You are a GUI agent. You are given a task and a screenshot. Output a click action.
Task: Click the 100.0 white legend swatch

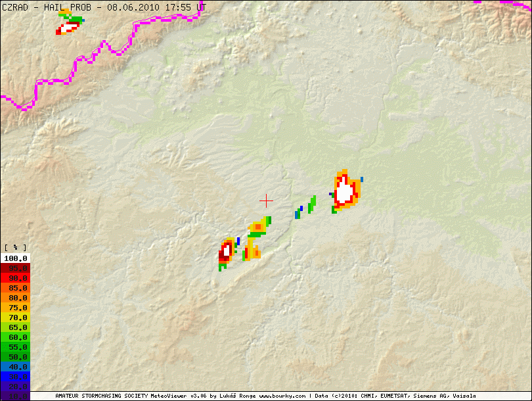(x=15, y=258)
